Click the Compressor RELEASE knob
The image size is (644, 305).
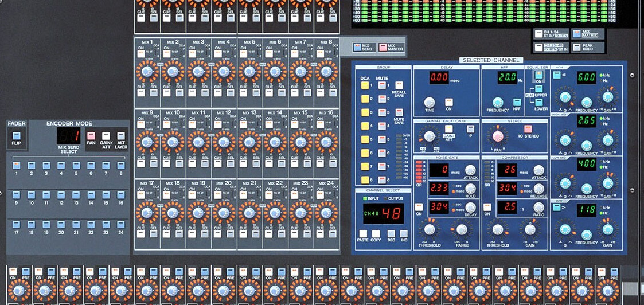coord(539,189)
